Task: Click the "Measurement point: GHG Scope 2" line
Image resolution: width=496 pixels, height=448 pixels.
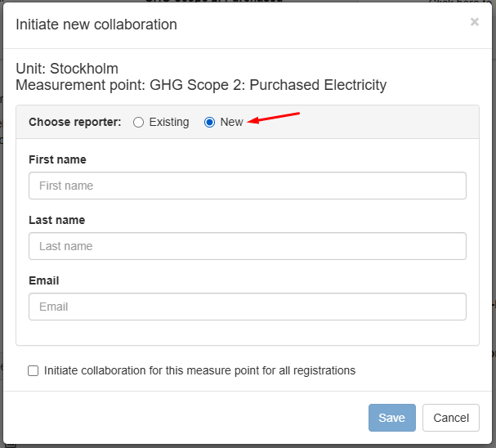Action: click(x=201, y=85)
